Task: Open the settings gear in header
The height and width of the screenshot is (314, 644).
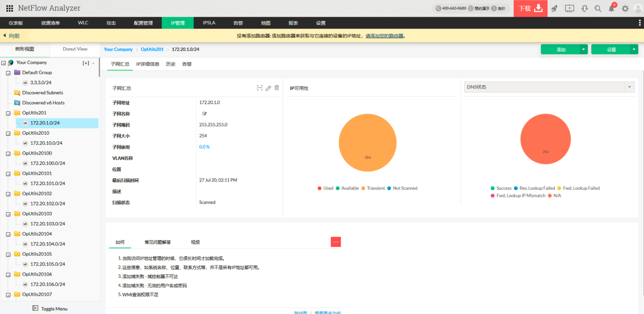Action: (x=625, y=8)
